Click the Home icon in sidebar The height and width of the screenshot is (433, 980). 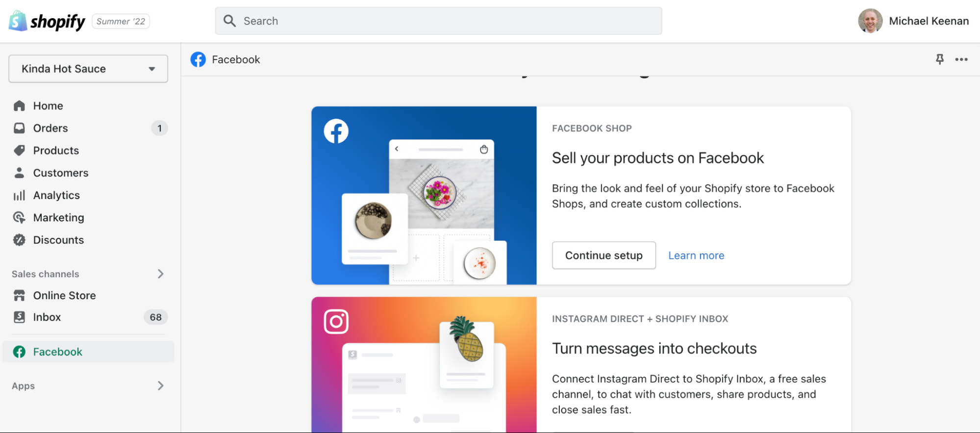pyautogui.click(x=19, y=105)
